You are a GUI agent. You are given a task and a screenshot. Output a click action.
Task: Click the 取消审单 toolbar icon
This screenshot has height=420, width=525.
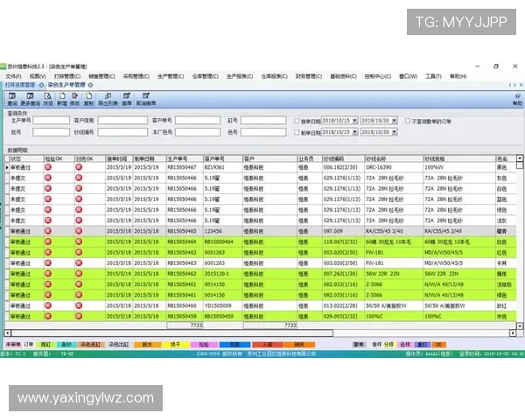click(x=145, y=97)
